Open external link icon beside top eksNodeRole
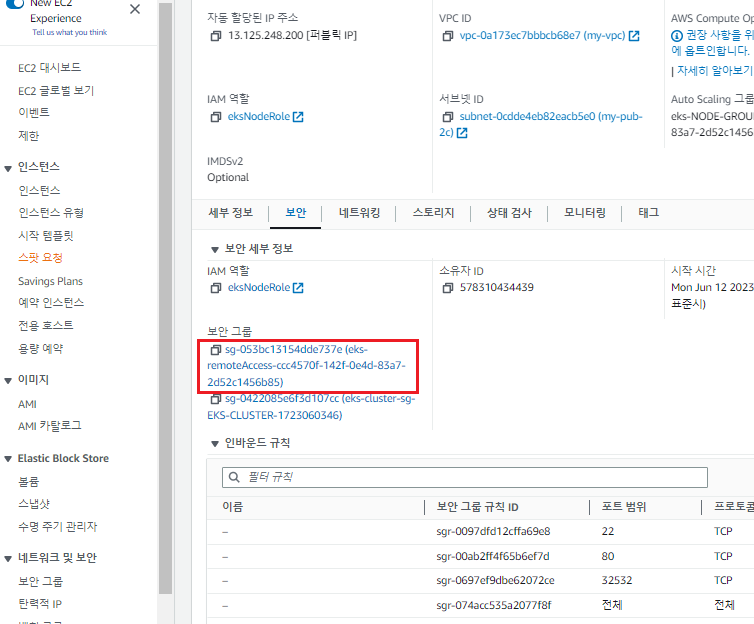 [298, 117]
